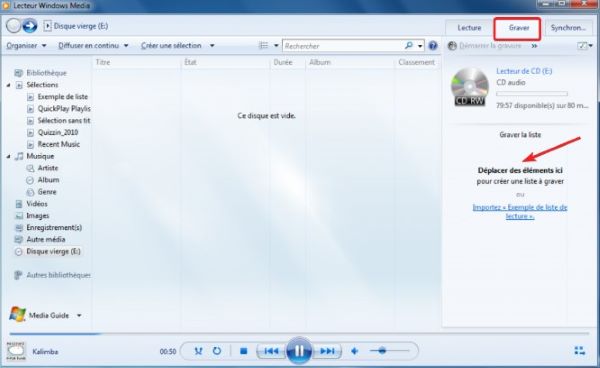The height and width of the screenshot is (368, 600).
Task: Switch to Now Playing mode icon
Action: tap(579, 351)
